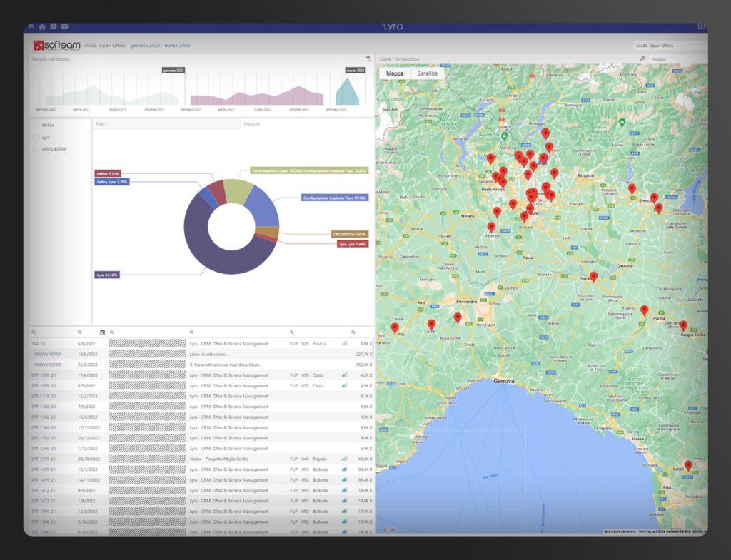Select the ORQUESTRA radio option
The image size is (731, 560).
pos(36,149)
